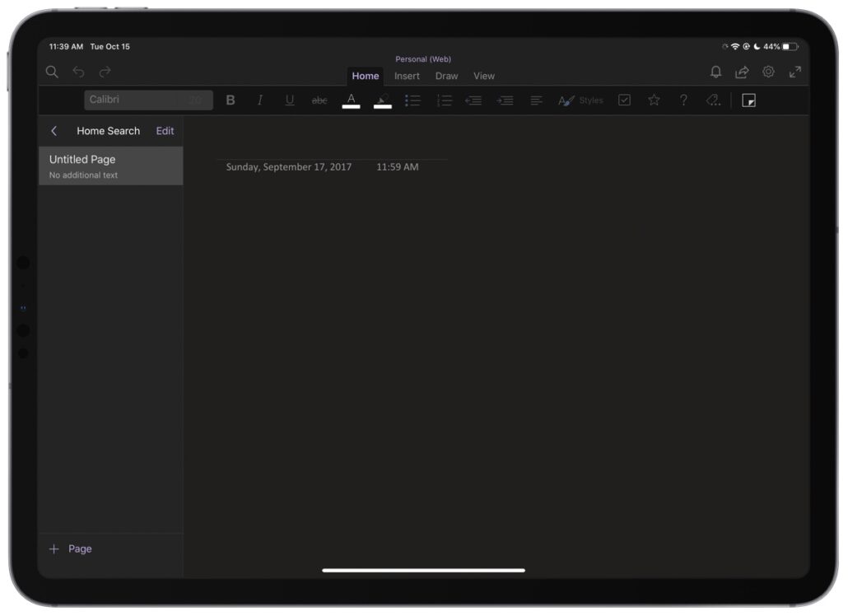Open the font size selector
Viewport: 848px width, 616px height.
(x=195, y=100)
